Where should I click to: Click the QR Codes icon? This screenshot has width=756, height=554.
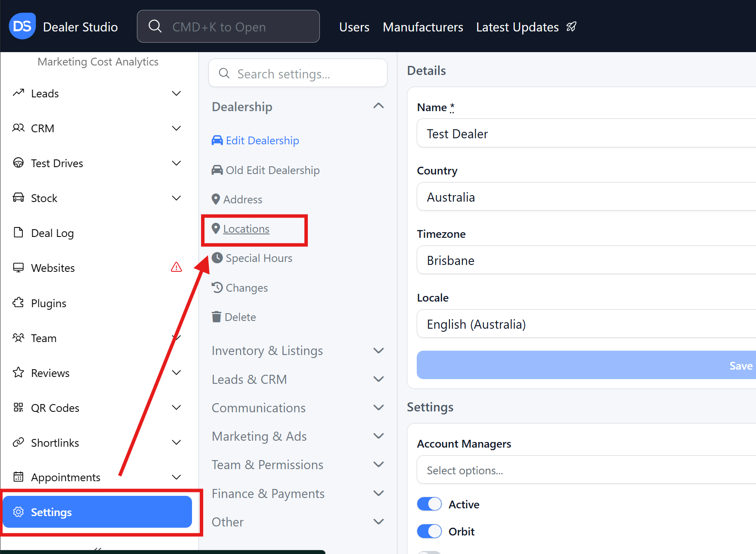point(19,408)
